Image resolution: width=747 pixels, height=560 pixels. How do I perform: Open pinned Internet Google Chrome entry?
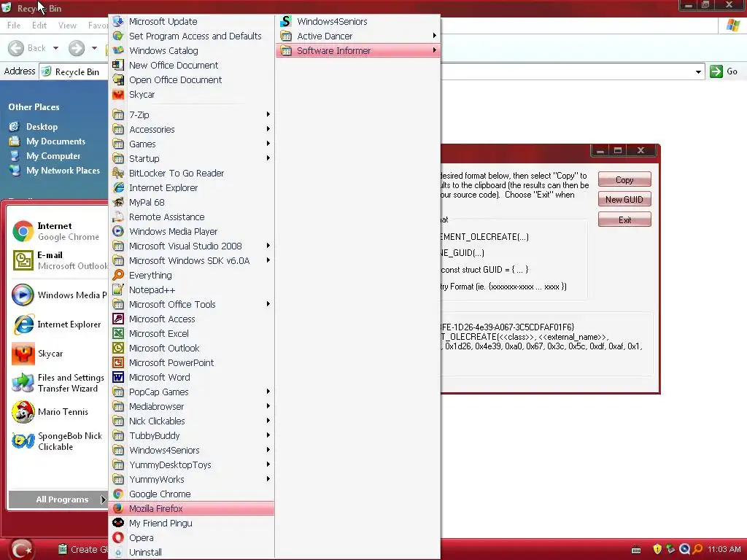click(58, 231)
